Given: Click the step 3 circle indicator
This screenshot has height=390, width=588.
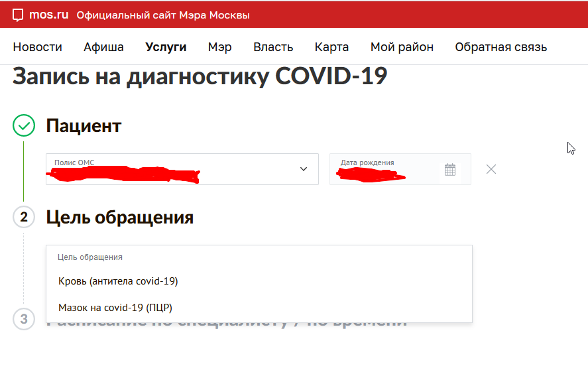Looking at the screenshot, I should point(24,319).
